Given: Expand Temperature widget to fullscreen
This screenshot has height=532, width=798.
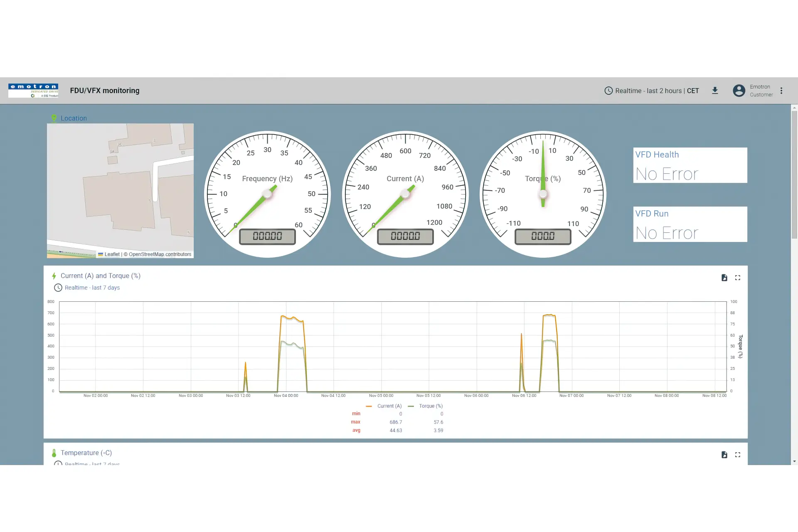Looking at the screenshot, I should [738, 455].
